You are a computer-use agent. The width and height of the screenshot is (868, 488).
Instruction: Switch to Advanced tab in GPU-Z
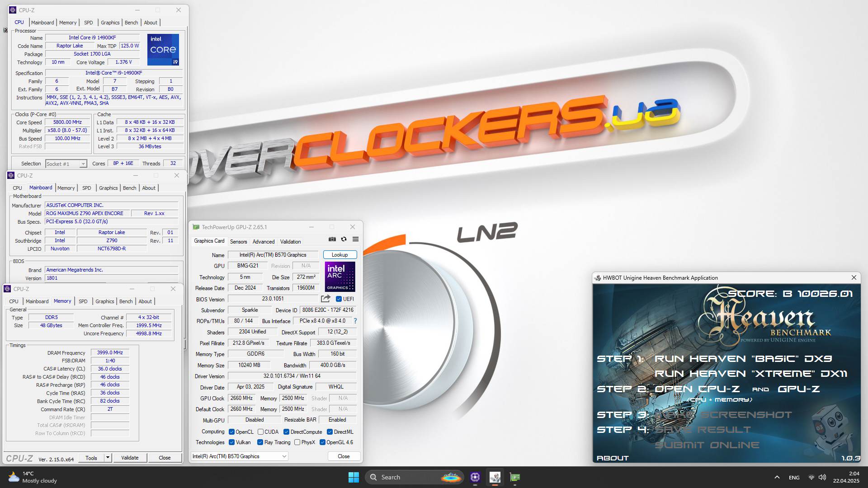(x=264, y=242)
